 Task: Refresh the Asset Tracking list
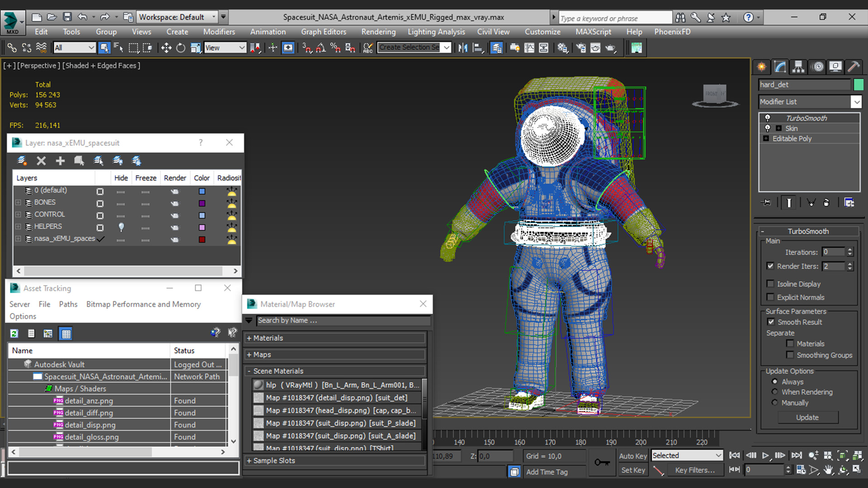(x=14, y=333)
